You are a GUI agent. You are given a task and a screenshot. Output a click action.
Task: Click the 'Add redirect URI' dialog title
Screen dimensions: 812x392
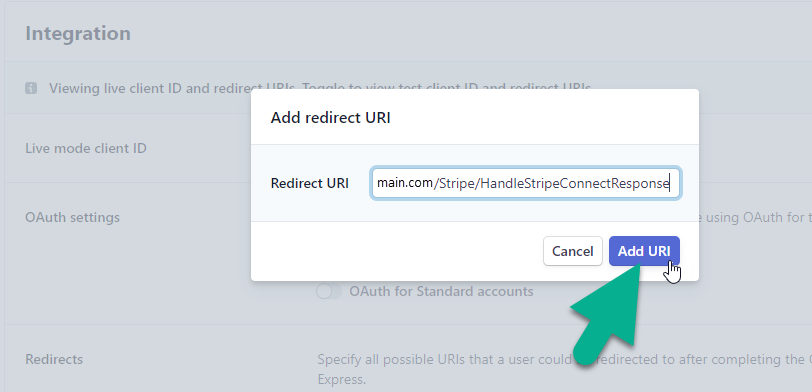click(330, 118)
